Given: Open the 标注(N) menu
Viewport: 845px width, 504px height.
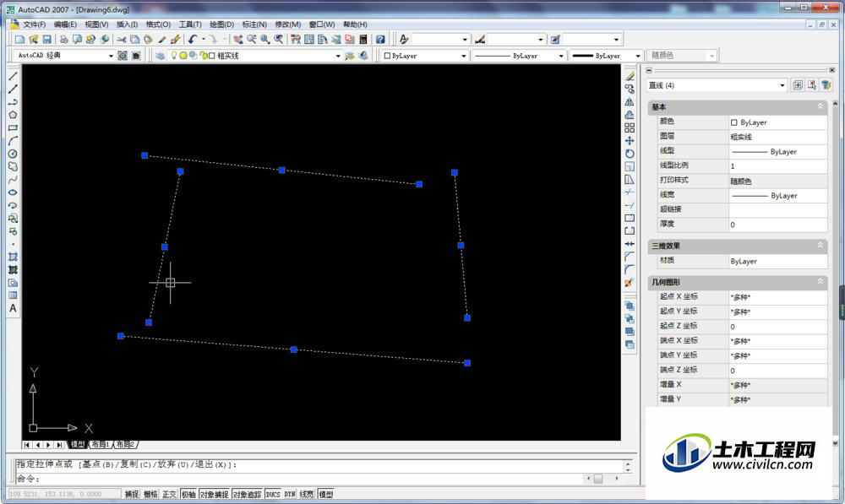Looking at the screenshot, I should (254, 24).
